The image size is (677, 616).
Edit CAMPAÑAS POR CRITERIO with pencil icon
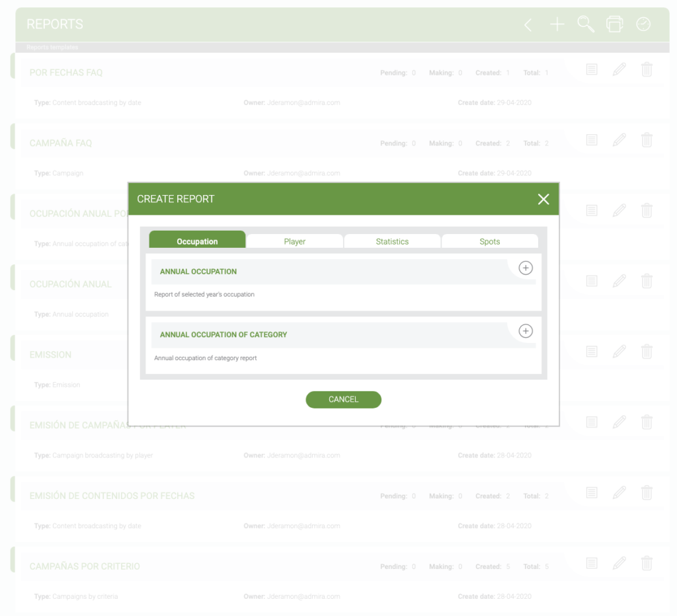point(619,563)
